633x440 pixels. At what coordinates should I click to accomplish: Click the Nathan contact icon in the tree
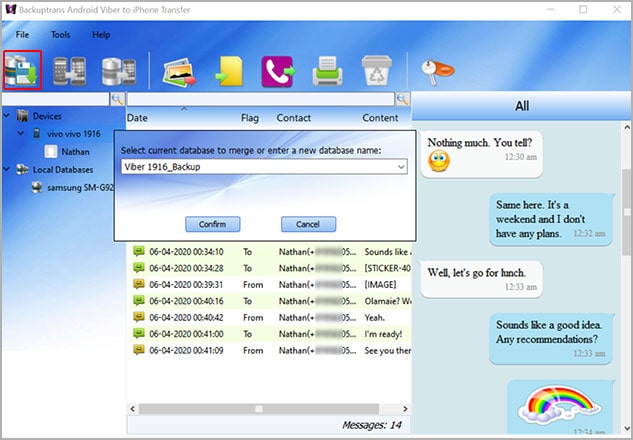coord(51,152)
